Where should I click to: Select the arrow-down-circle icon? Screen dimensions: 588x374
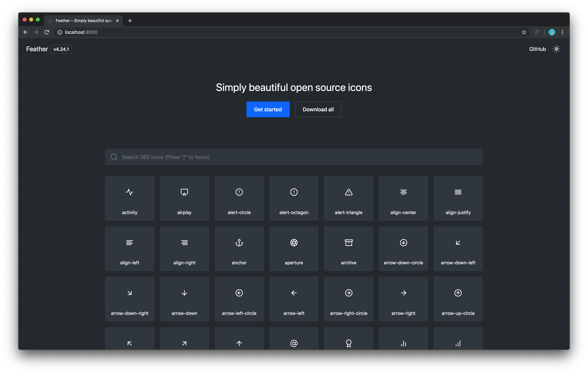403,249
